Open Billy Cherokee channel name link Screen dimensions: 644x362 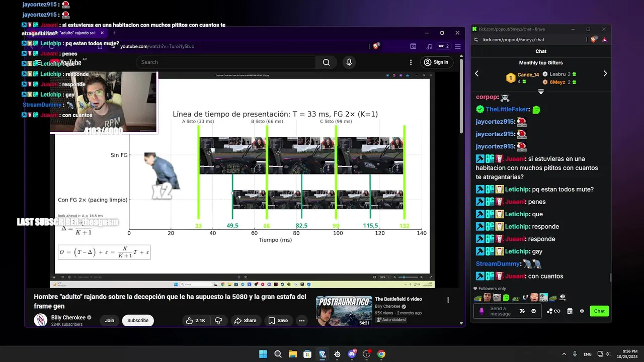click(x=68, y=318)
